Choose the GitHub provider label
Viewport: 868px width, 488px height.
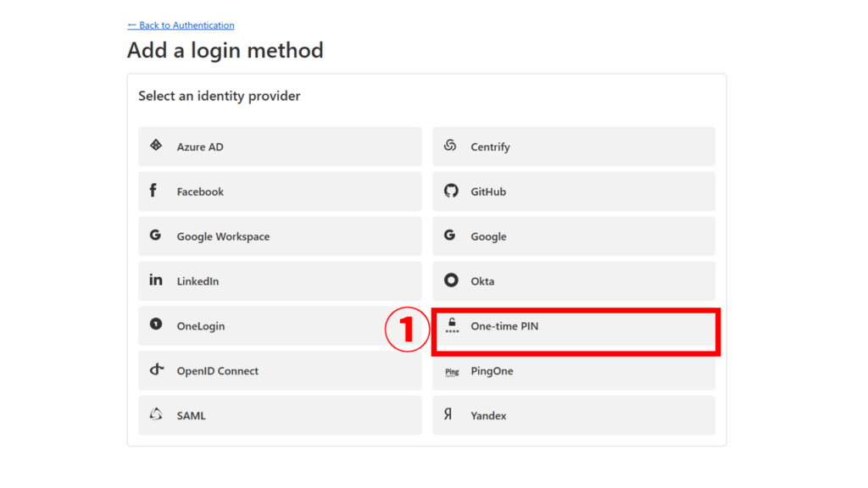488,192
